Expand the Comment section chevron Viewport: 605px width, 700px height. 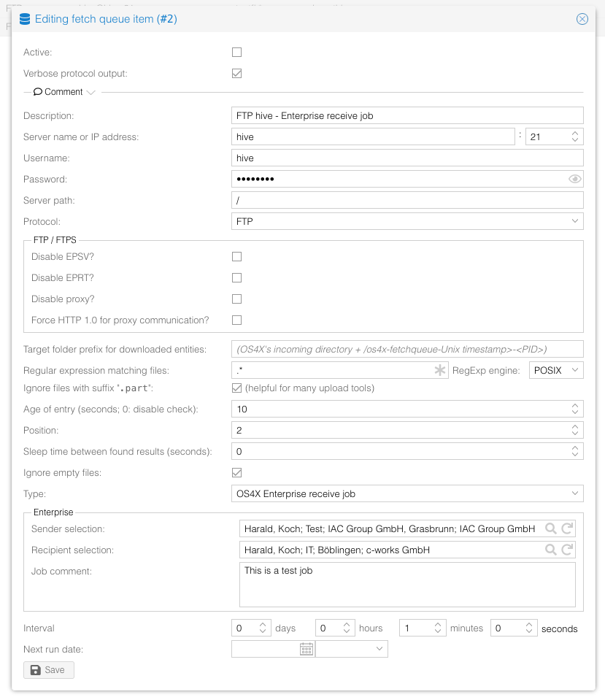(x=91, y=93)
